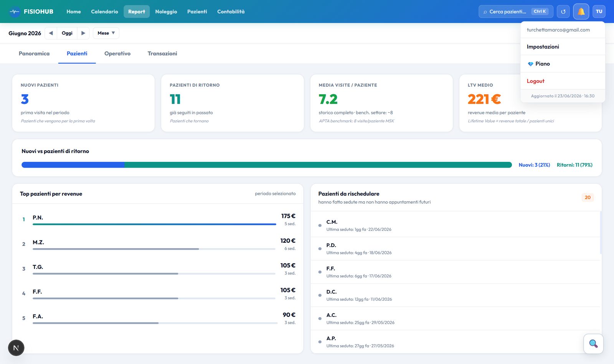Open the magnifier floating button
This screenshot has width=614, height=364.
[593, 344]
